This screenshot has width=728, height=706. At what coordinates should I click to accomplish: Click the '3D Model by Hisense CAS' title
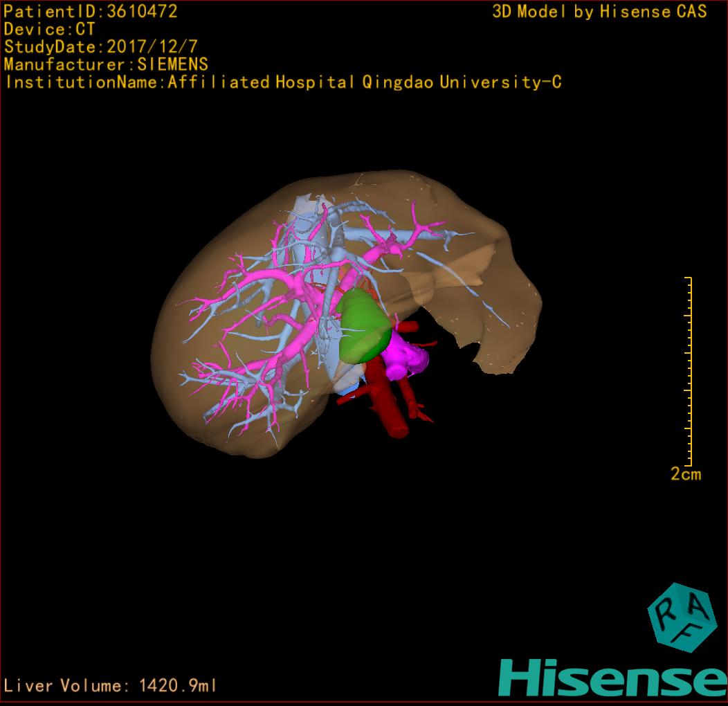pyautogui.click(x=599, y=11)
